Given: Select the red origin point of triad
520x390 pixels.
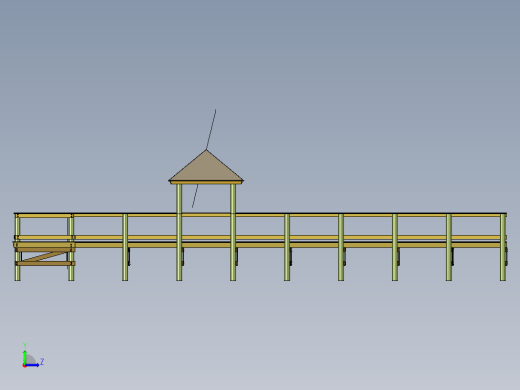Looking at the screenshot, I should 24,365.
